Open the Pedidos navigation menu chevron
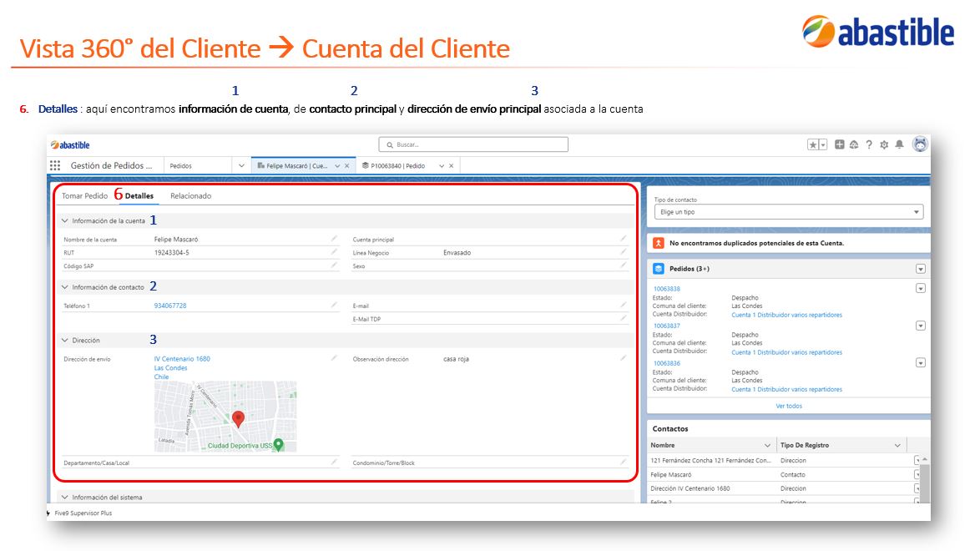Screen dimensions: 980x551 click(x=241, y=166)
